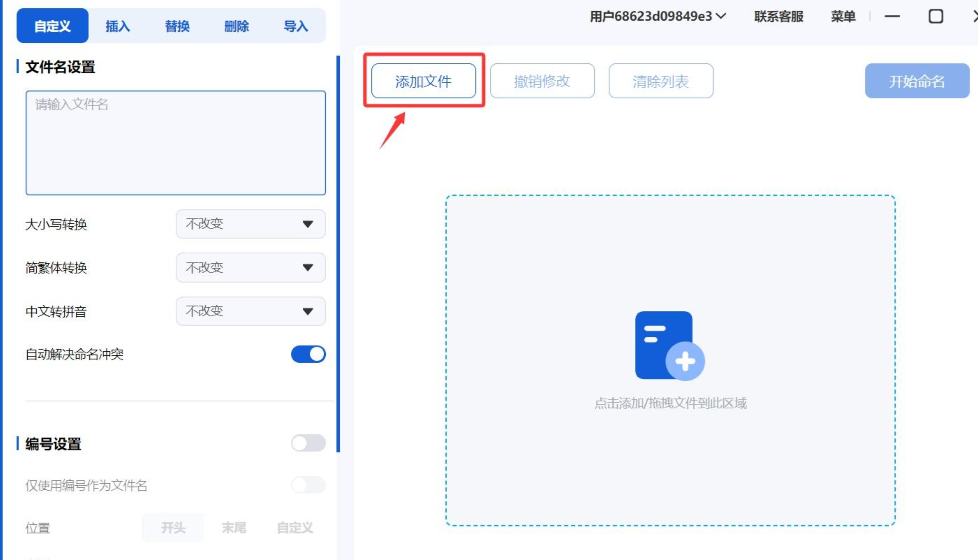The width and height of the screenshot is (978, 560).
Task: Click the chevron beside the username
Action: click(721, 16)
